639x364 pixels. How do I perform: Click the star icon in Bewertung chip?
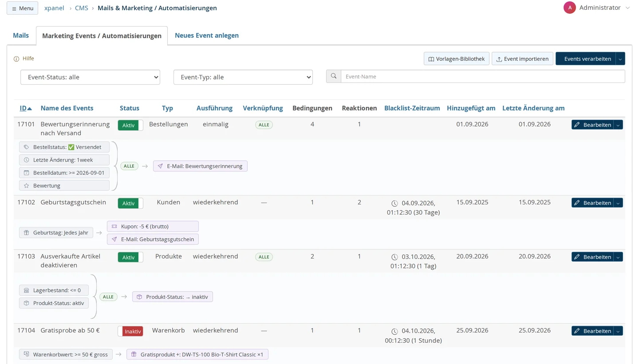coord(26,185)
